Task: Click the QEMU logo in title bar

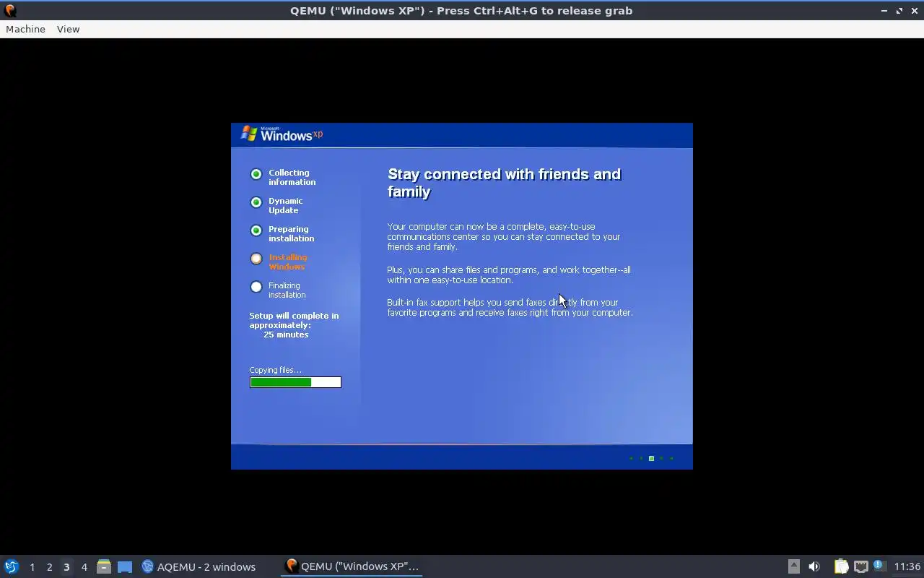Action: tap(10, 11)
